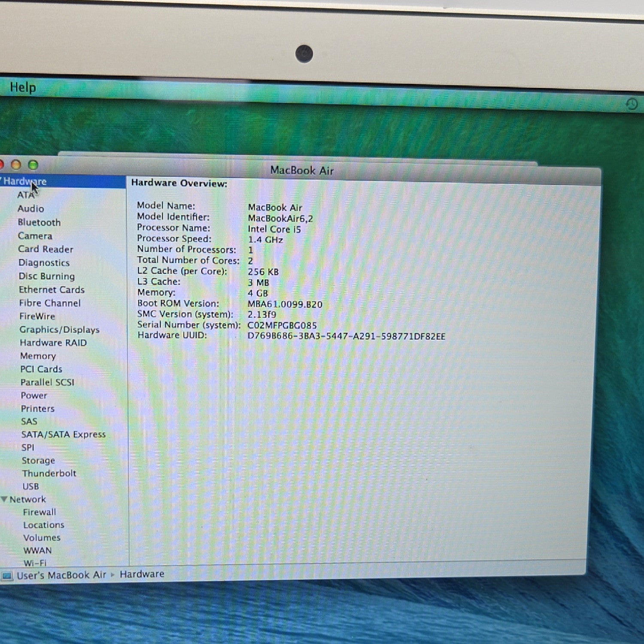This screenshot has width=644, height=644.
Task: Click the green zoom window button
Action: click(x=33, y=165)
